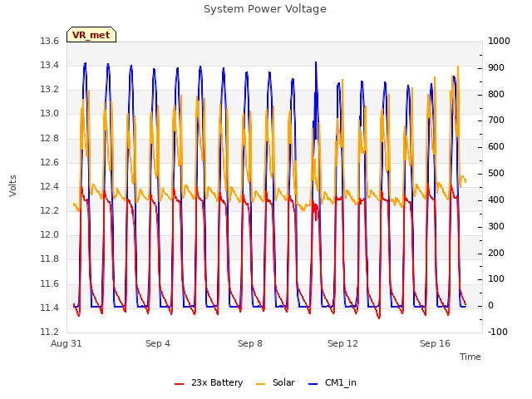Click the 100 right-axis value

(x=496, y=279)
